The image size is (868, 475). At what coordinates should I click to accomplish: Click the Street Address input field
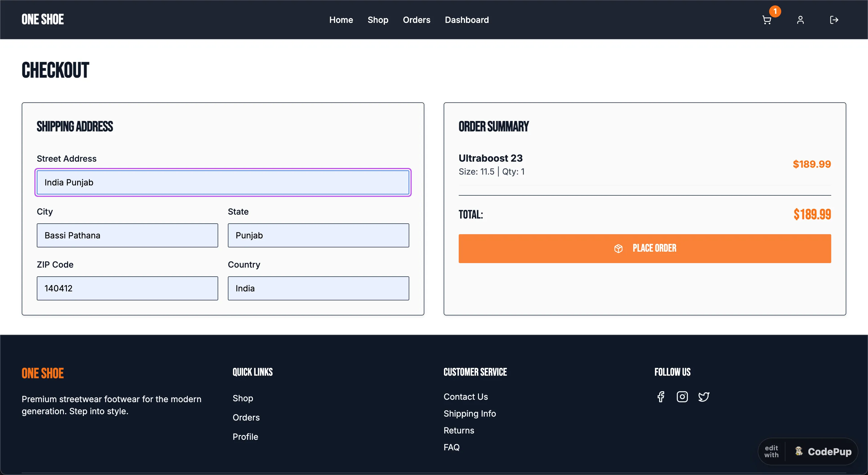223,182
